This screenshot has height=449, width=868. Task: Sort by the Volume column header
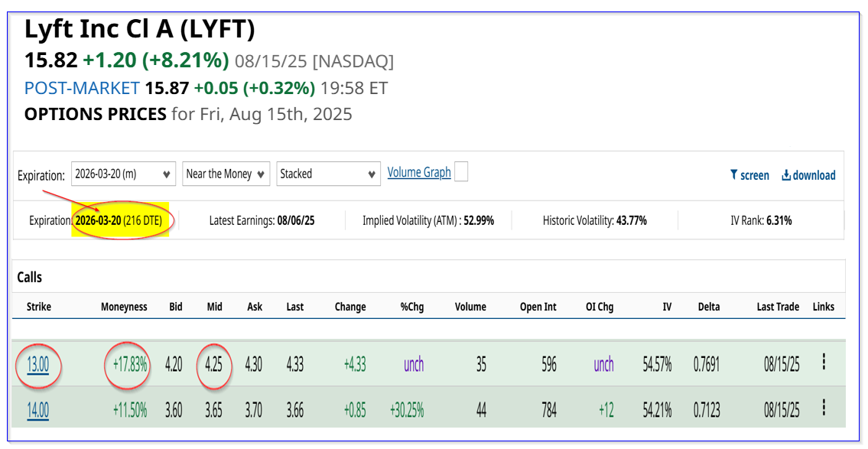[470, 307]
